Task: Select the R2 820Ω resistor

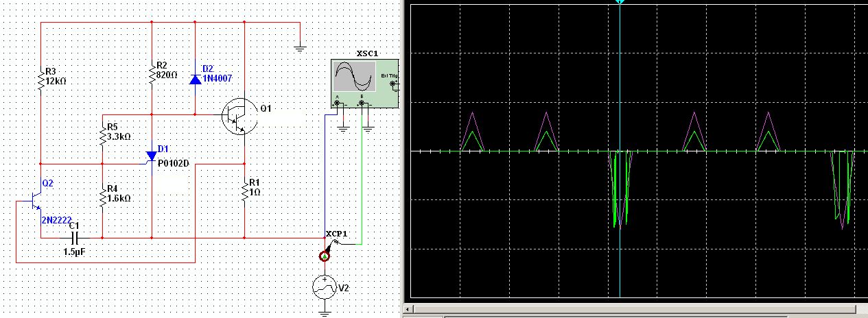Action: [x=152, y=74]
